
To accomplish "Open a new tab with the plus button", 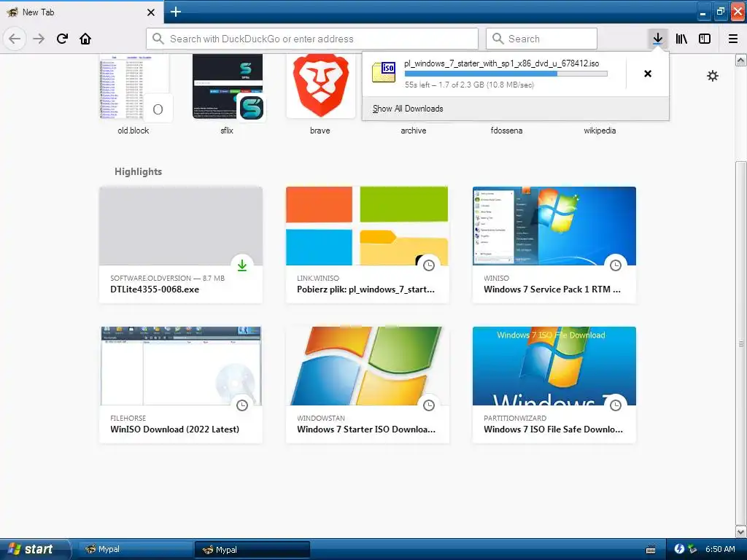I will 175,12.
